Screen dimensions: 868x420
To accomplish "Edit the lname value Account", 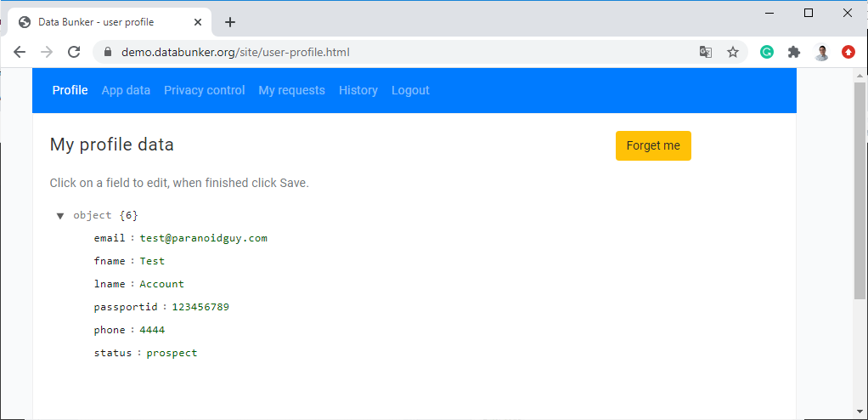I will click(161, 284).
